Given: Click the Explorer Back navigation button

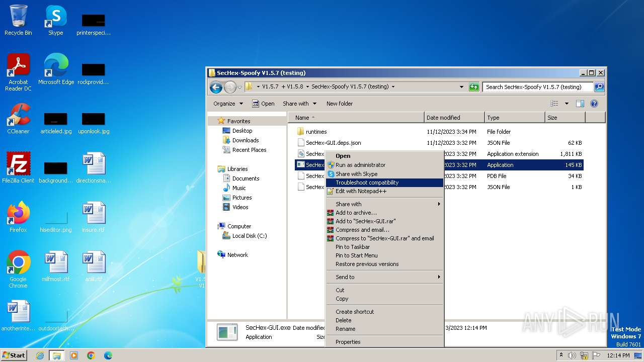Looking at the screenshot, I should coord(216,87).
